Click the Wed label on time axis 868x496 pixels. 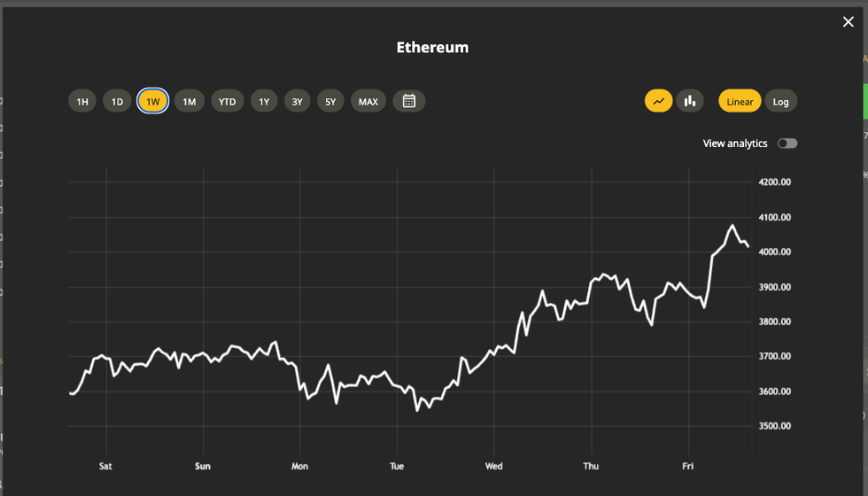[x=494, y=466]
